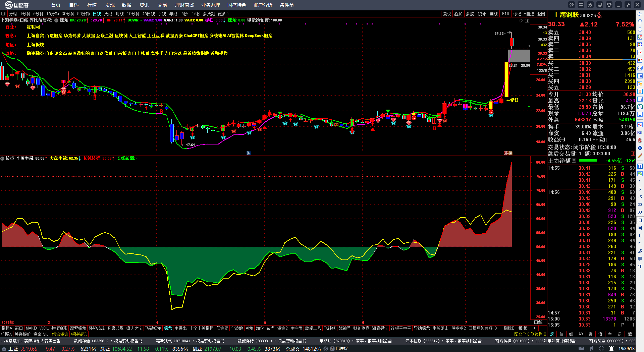This screenshot has height=352, width=644.
Task: Click the red chart icon next to 盘后交易量
Action: pyautogui.click(x=633, y=154)
